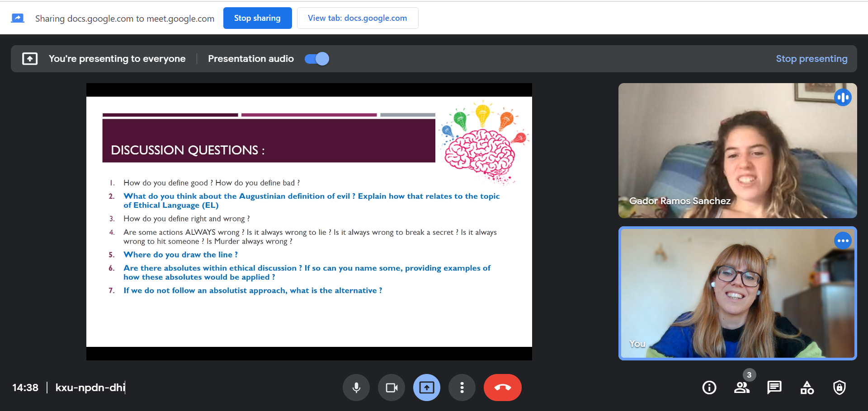Click question 2 on the Augustinian definition of evil
Image resolution: width=868 pixels, height=411 pixels.
(311, 201)
